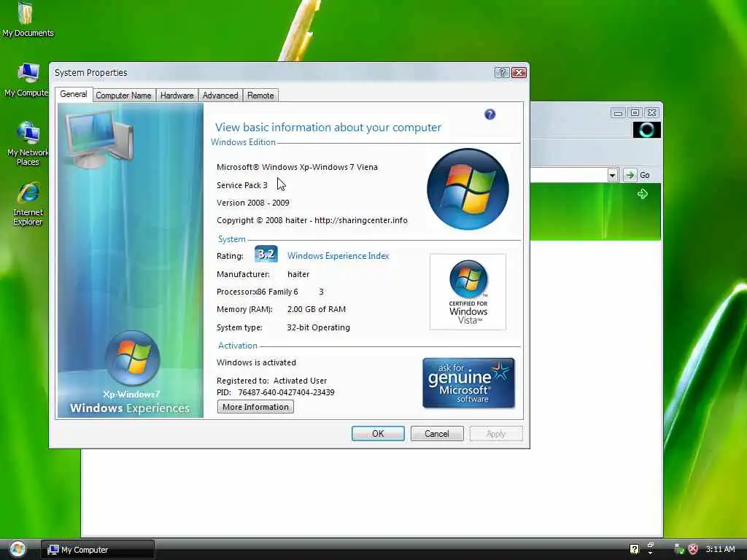The height and width of the screenshot is (560, 747).
Task: Click 'View basic information about your computer' heading
Action: coord(328,128)
